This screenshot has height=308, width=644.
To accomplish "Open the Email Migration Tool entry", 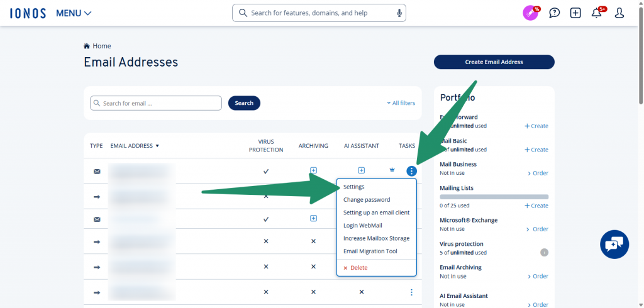I will coord(370,251).
